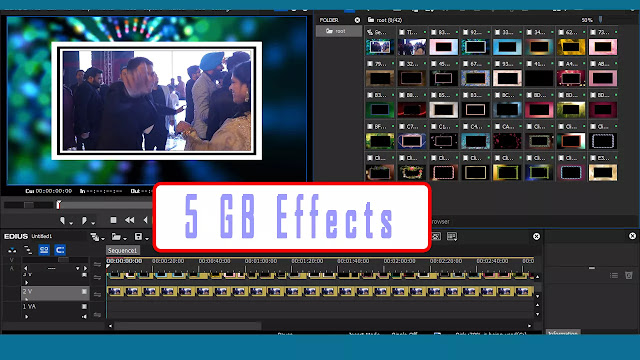Viewport: 640px width, 360px height.
Task: Click the player position bar marker
Action: [59, 205]
